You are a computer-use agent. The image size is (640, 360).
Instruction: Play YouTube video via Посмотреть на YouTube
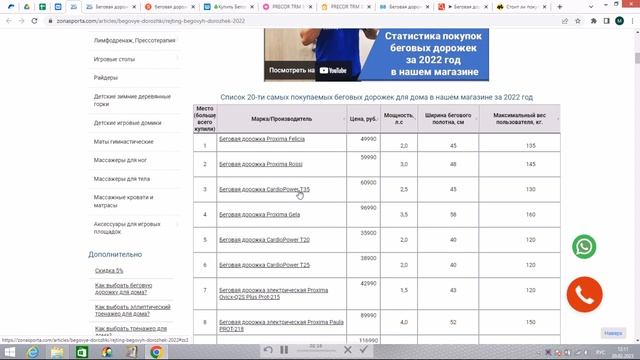[x=307, y=70]
